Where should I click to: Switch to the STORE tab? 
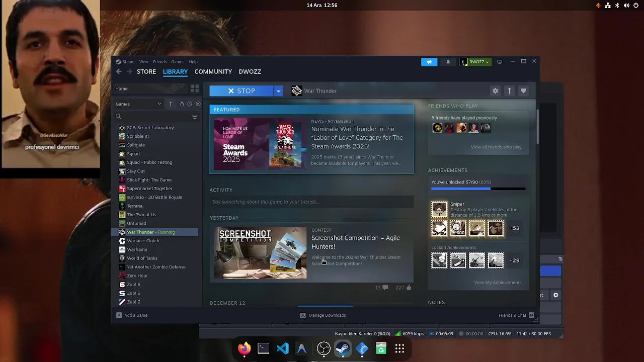pos(146,71)
